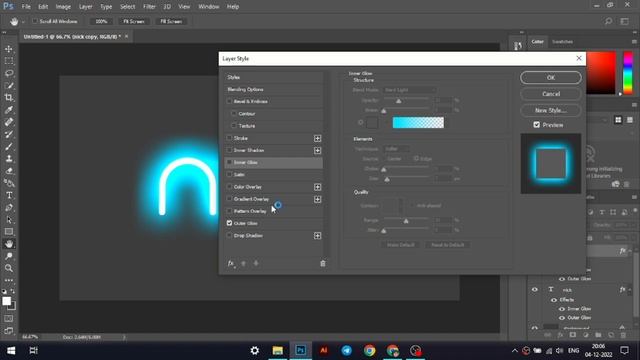Screen dimensions: 640x360
Task: Enable the Satin checkbox
Action: coord(229,174)
